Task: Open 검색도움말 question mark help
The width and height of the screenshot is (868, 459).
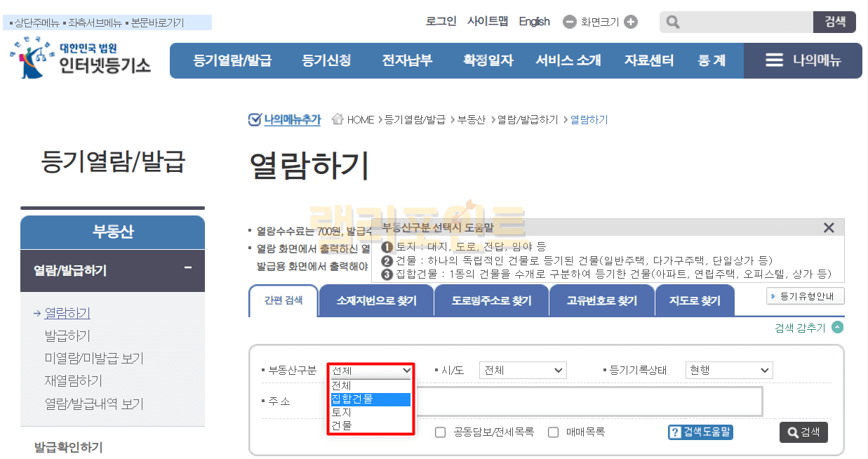Action: [675, 432]
